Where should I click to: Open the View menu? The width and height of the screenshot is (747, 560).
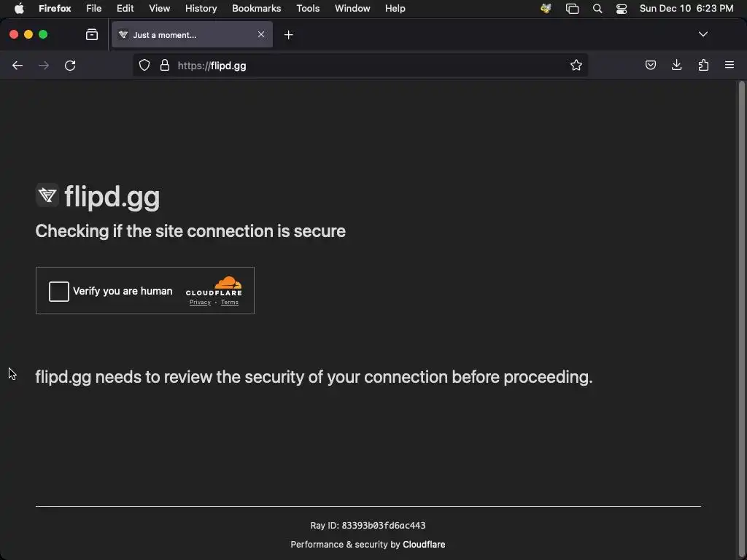(160, 9)
